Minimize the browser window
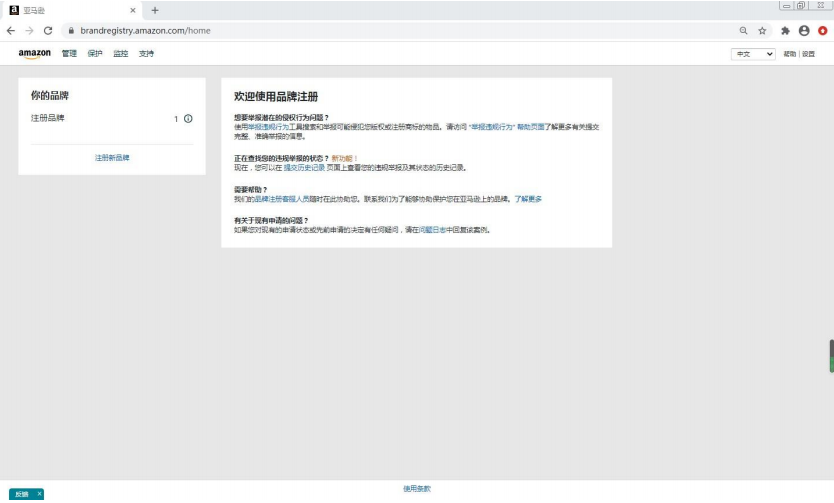 pos(786,6)
